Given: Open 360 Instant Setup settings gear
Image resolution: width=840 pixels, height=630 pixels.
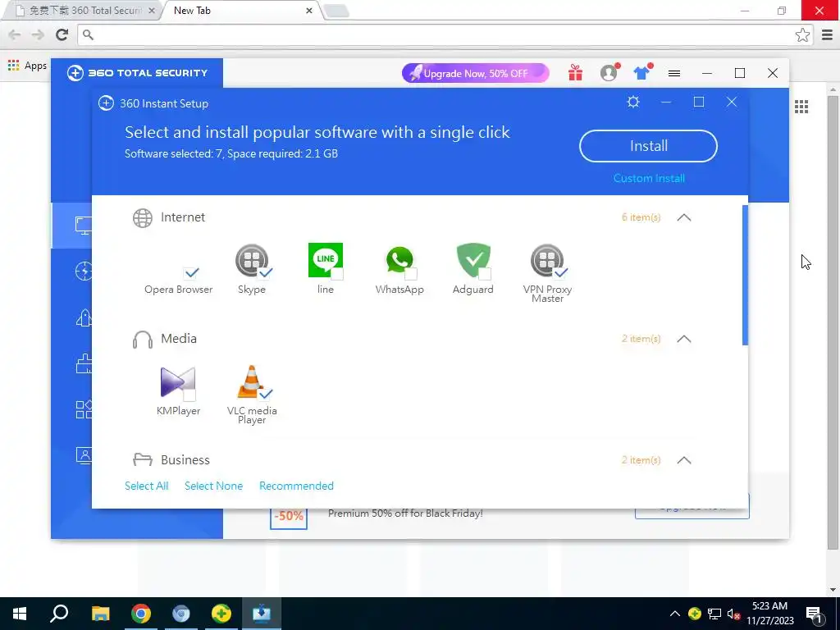Looking at the screenshot, I should (x=633, y=102).
